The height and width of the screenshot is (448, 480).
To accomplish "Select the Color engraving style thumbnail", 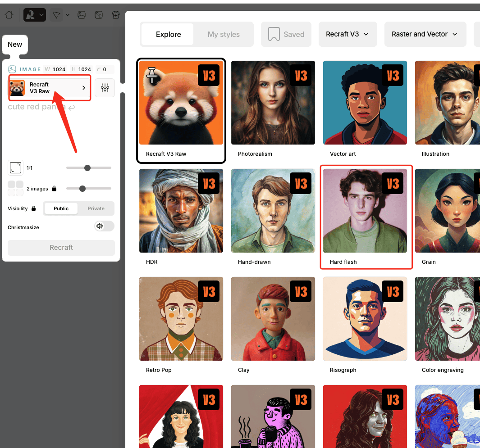I will (x=448, y=319).
